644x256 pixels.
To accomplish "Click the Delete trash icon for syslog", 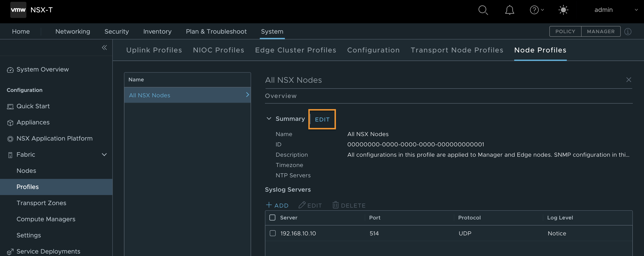I will [x=335, y=205].
